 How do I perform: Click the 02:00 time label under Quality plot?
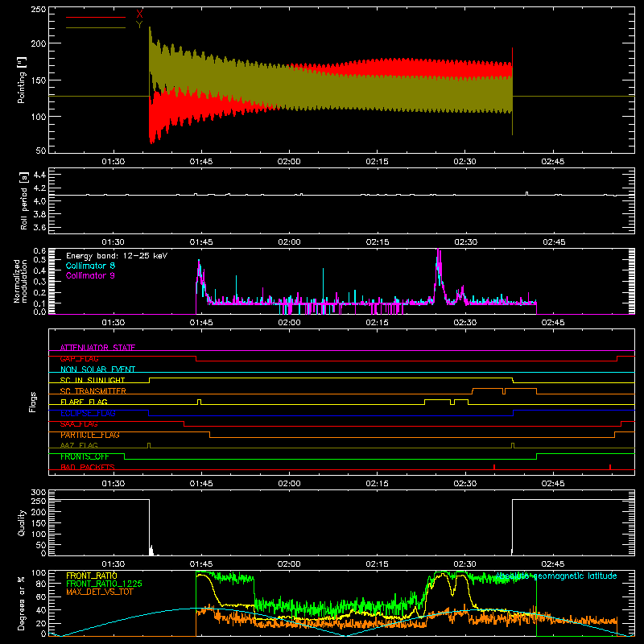point(289,564)
